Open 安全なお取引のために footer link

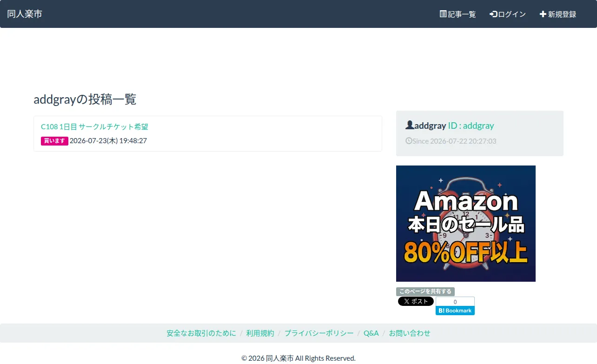[x=201, y=333]
